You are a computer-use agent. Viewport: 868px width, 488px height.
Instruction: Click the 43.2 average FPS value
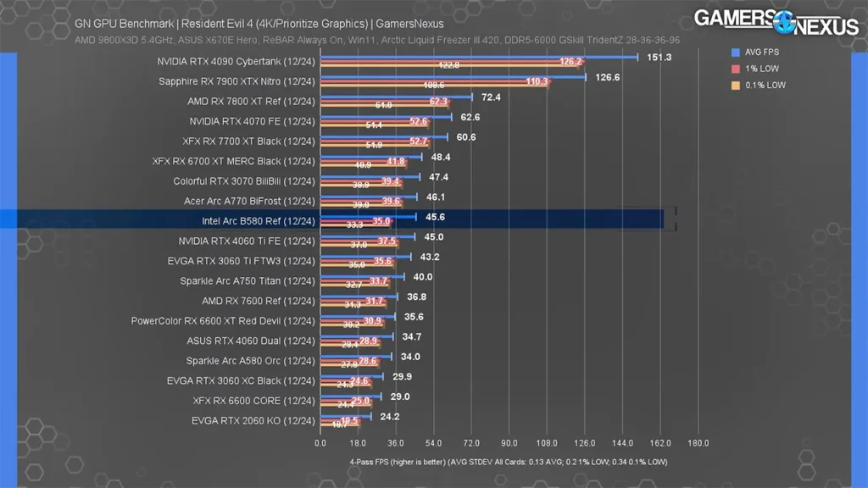click(x=430, y=257)
